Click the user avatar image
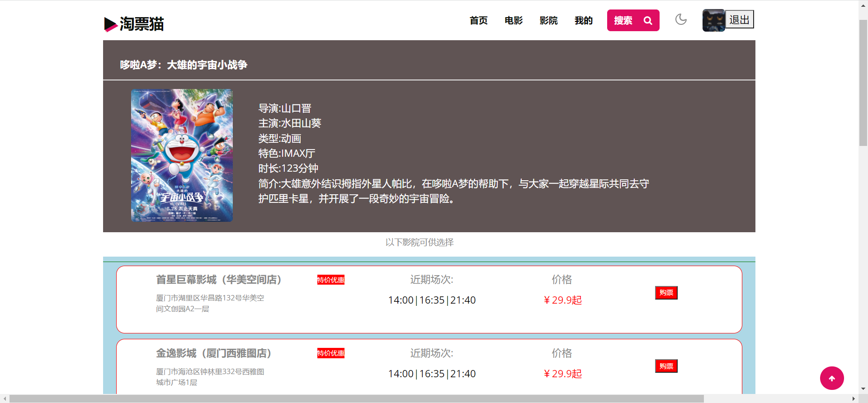 (714, 20)
